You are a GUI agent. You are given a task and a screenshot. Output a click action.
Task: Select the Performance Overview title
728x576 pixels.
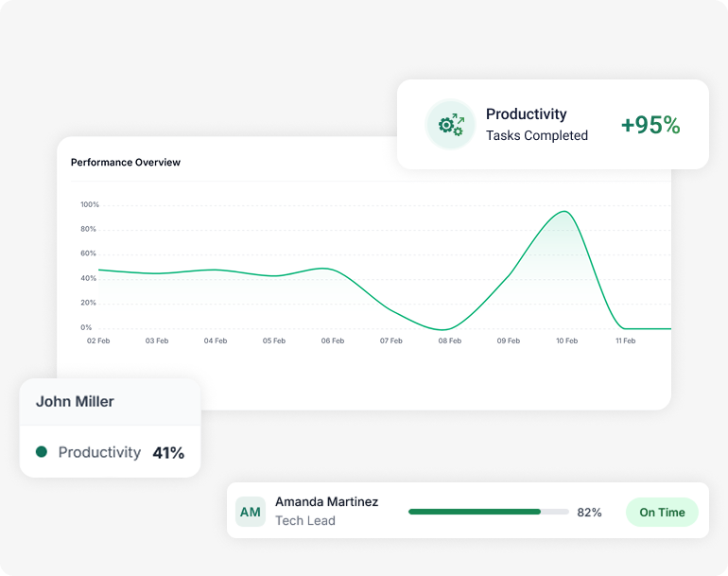point(126,163)
